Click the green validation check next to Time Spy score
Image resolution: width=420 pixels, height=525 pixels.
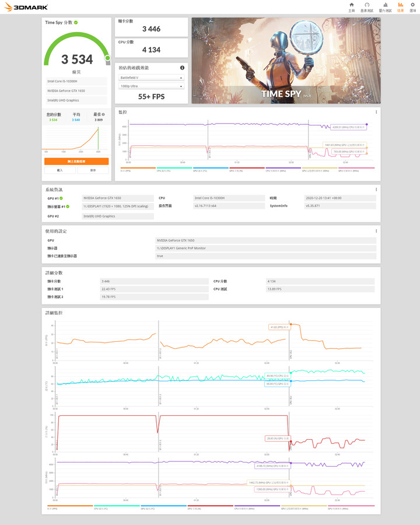(76, 22)
